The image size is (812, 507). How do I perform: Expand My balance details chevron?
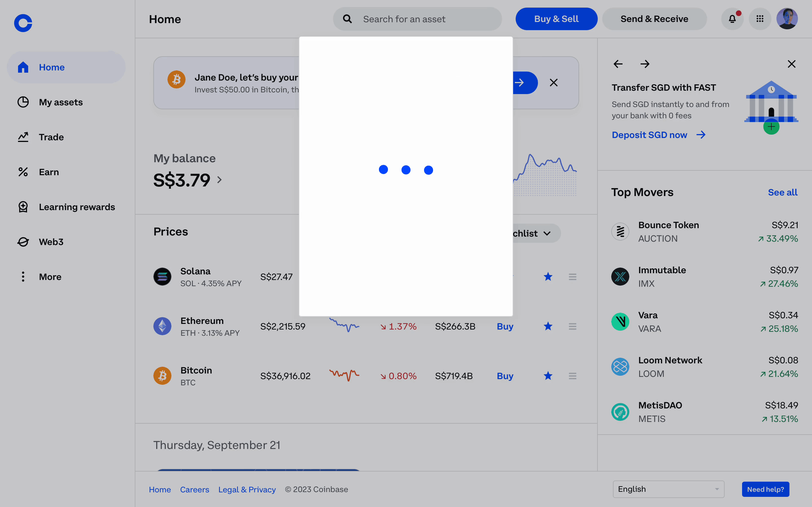click(219, 180)
